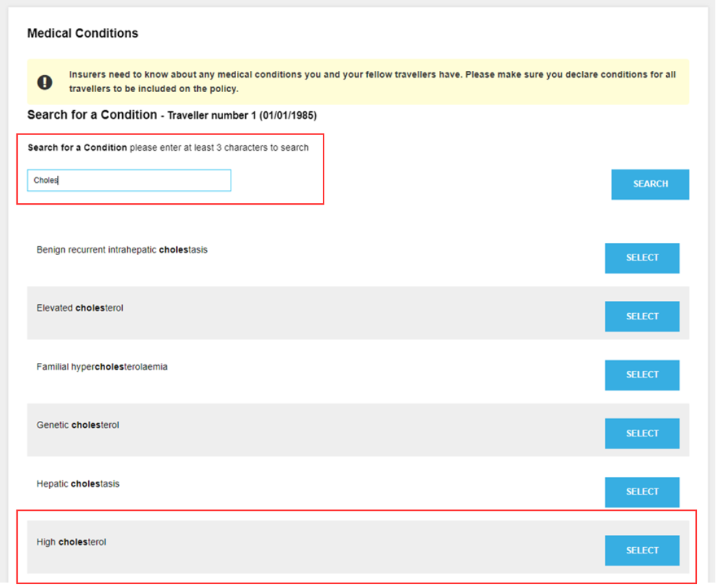The height and width of the screenshot is (588, 716).
Task: Select the Genetic cholesterol condition
Action: [x=642, y=433]
